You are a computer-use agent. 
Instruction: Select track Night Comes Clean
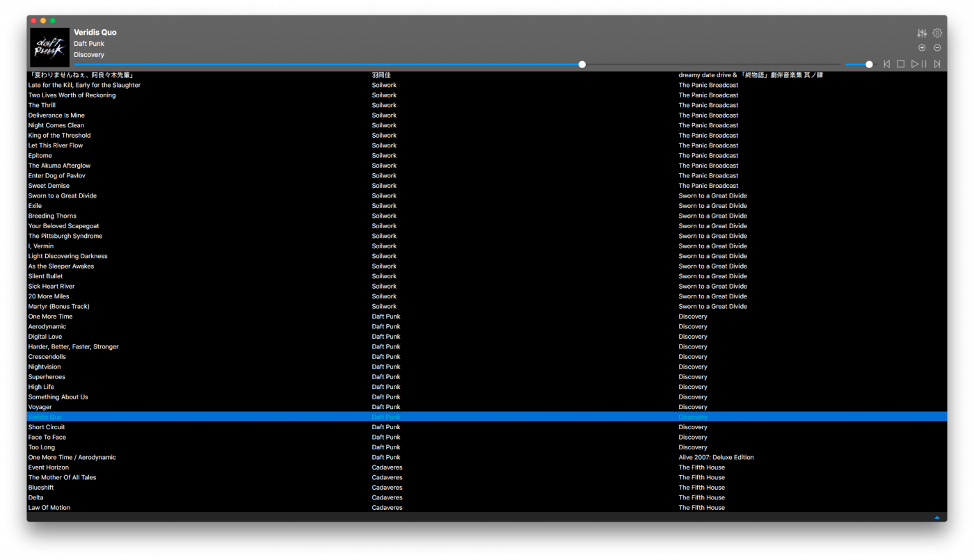(56, 126)
